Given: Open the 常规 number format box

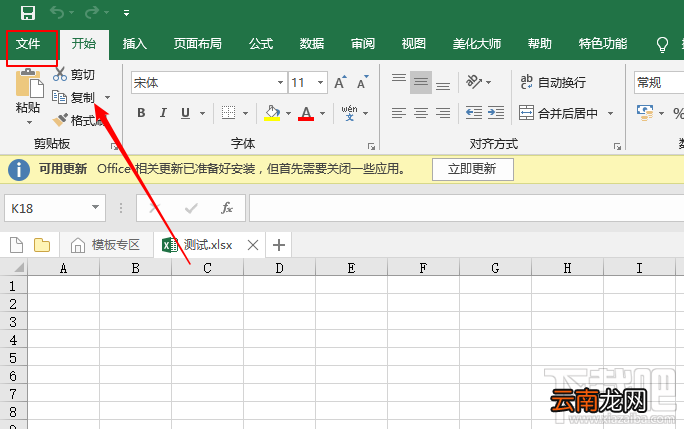Looking at the screenshot, I should pos(659,82).
